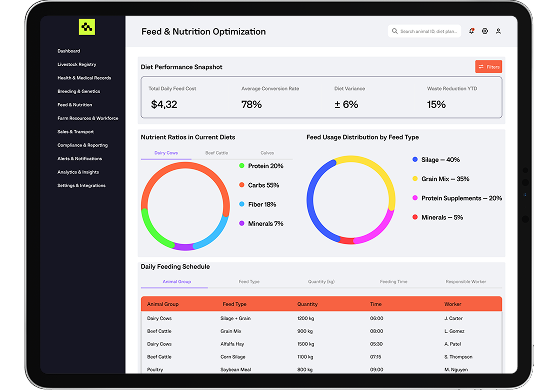This screenshot has height=391, width=560.
Task: Click worker name S. Thompson
Action: pos(458,357)
